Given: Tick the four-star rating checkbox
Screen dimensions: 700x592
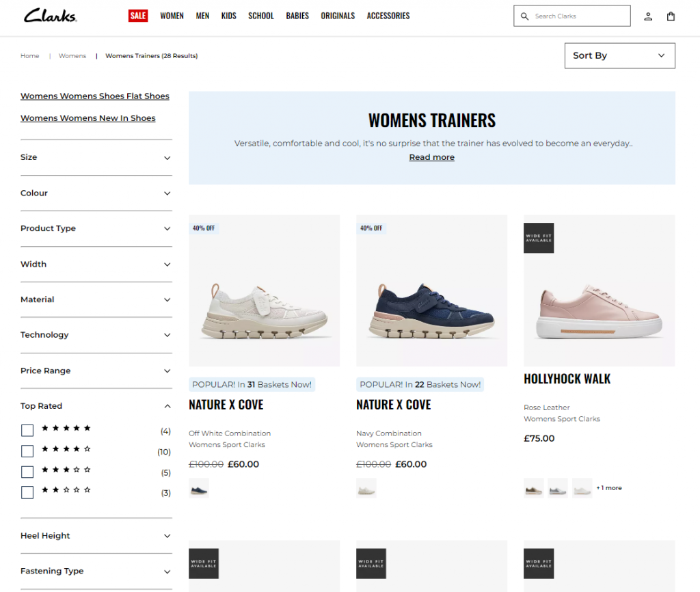Looking at the screenshot, I should tap(27, 451).
